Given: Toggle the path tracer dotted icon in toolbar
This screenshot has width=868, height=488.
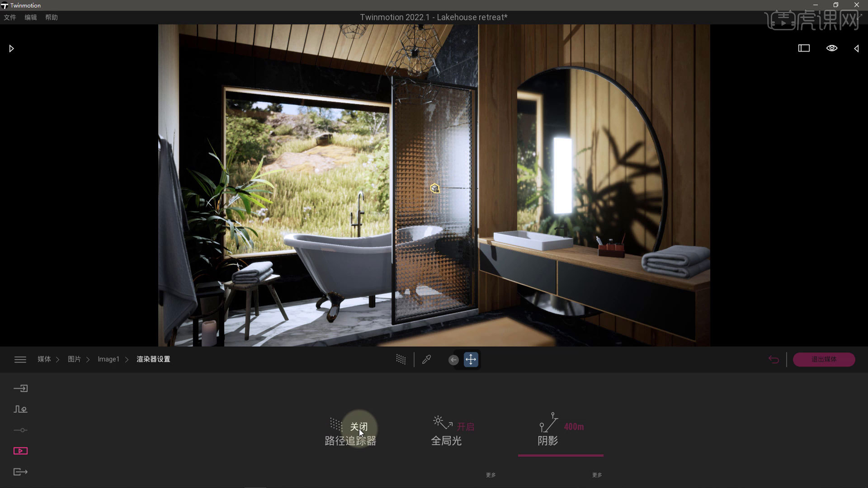Looking at the screenshot, I should tap(401, 360).
